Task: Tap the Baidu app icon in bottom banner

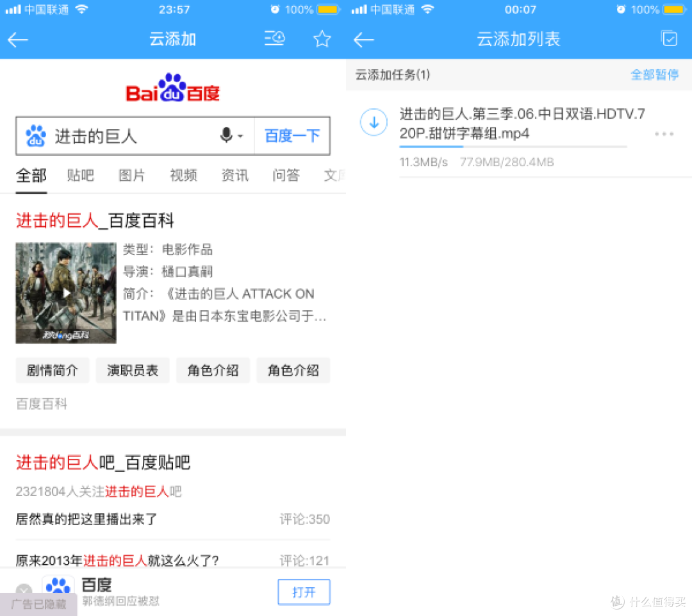Action: [x=58, y=585]
